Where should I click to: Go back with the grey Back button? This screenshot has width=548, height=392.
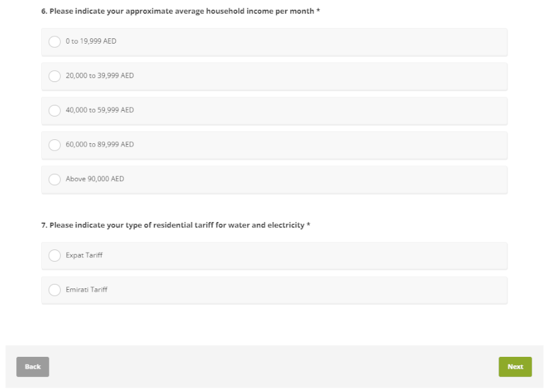33,367
